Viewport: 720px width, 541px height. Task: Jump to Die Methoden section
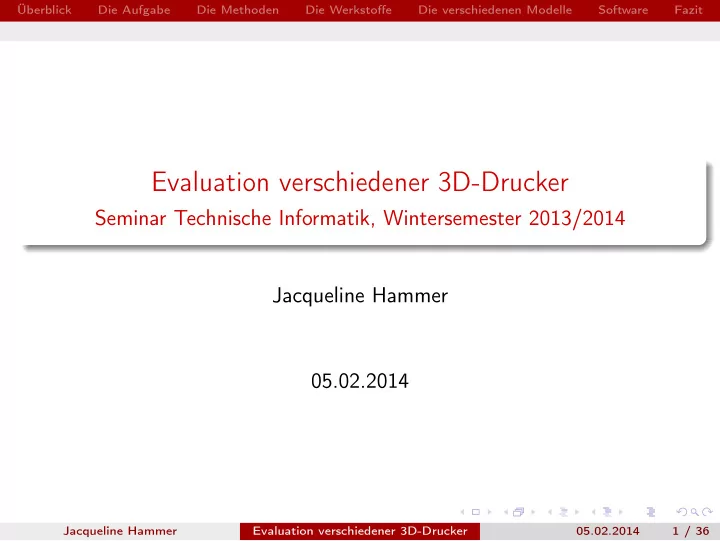coord(237,10)
